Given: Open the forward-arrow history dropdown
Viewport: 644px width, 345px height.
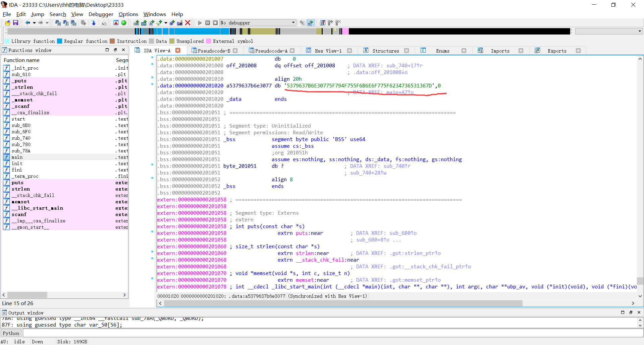Looking at the screenshot, I should (x=47, y=23).
